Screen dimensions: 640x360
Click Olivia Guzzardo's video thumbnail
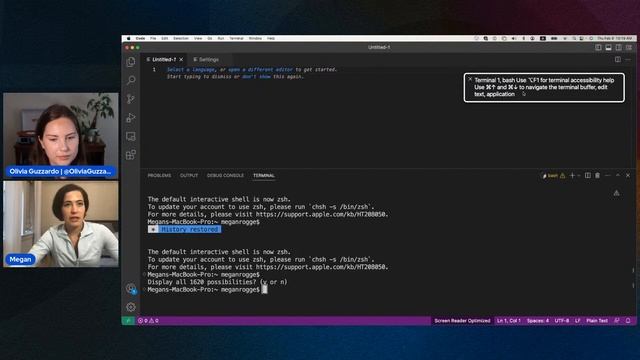(x=61, y=135)
